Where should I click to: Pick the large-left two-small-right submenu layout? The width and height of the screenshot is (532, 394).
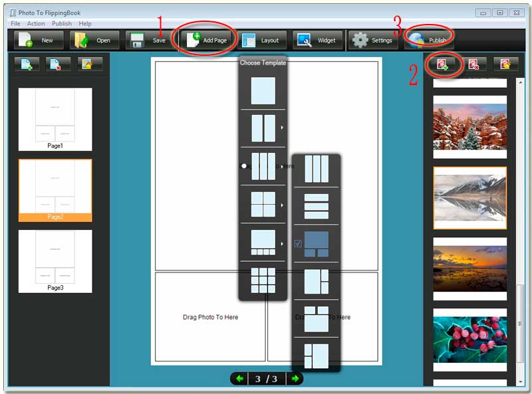coord(317,282)
